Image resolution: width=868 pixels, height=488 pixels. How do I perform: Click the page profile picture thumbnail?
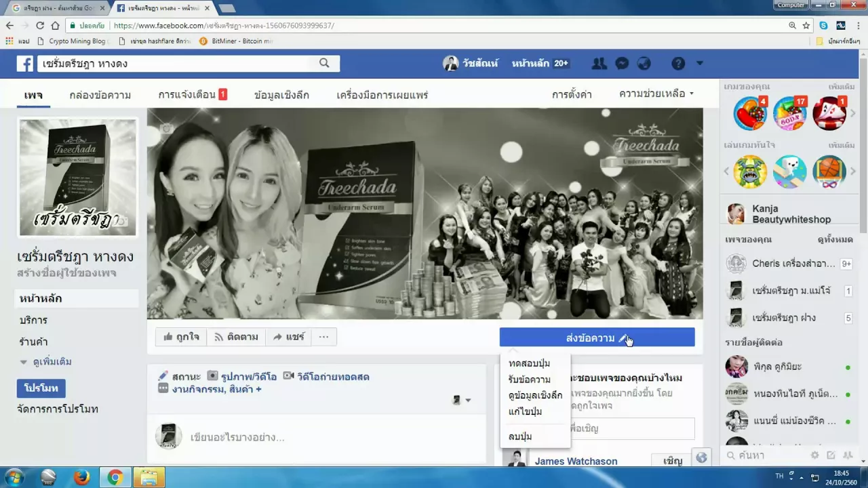pyautogui.click(x=78, y=178)
